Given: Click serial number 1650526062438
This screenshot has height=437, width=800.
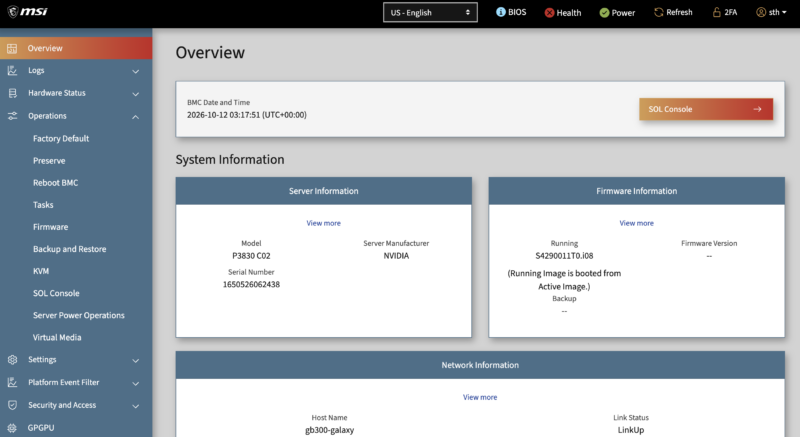Looking at the screenshot, I should 251,284.
